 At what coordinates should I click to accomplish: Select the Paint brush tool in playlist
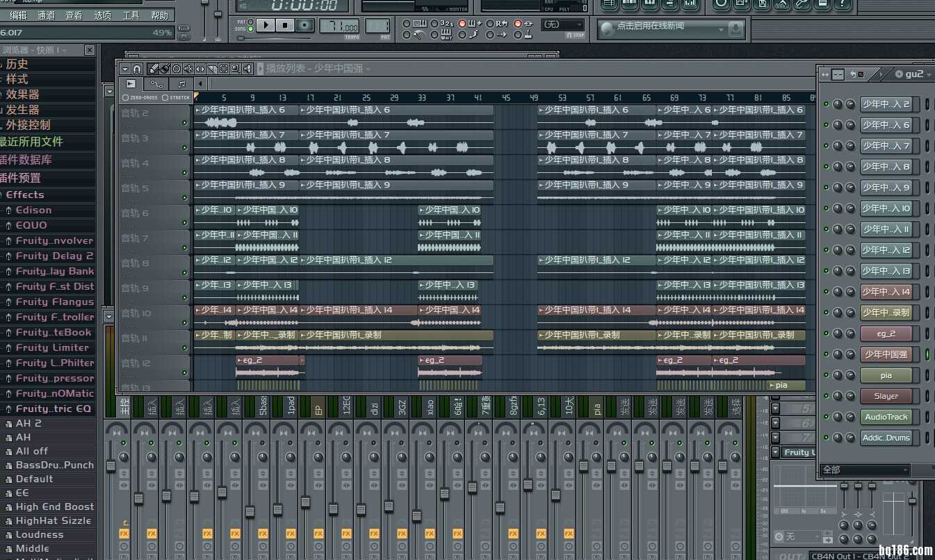click(165, 69)
